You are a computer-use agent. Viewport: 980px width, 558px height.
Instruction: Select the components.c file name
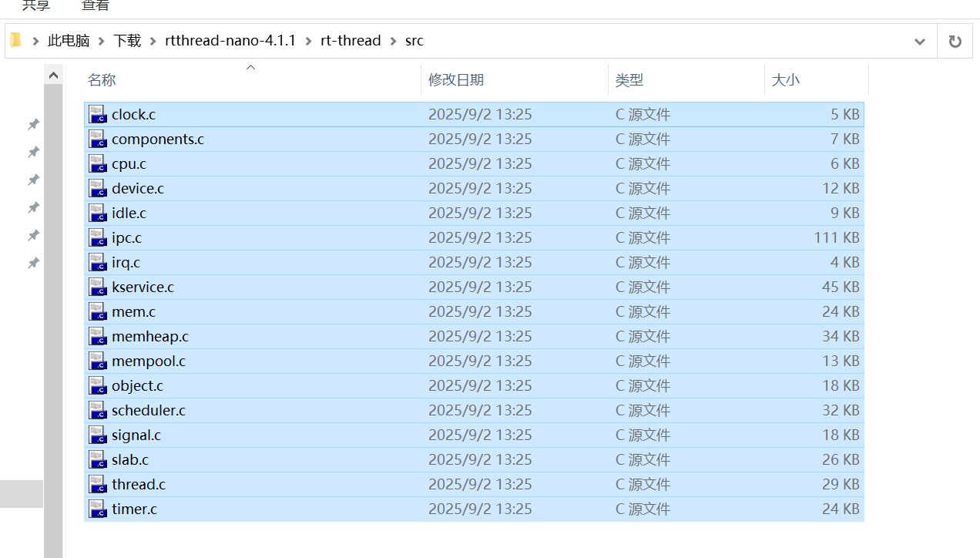(x=158, y=139)
